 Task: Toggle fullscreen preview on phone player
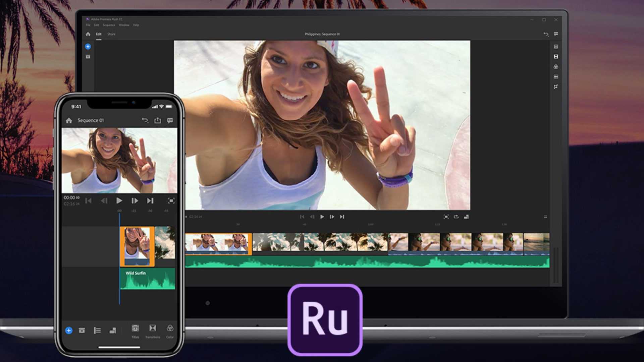(x=171, y=200)
